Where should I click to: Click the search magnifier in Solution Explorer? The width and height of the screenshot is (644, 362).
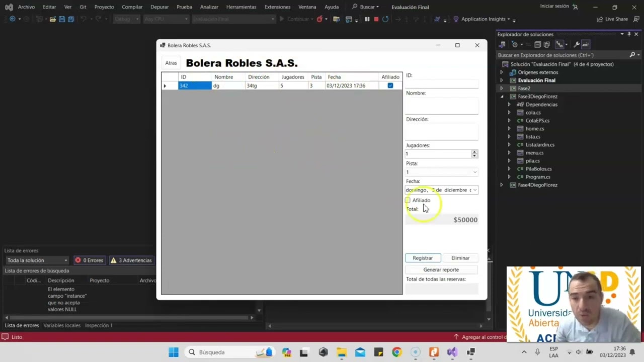pyautogui.click(x=632, y=55)
